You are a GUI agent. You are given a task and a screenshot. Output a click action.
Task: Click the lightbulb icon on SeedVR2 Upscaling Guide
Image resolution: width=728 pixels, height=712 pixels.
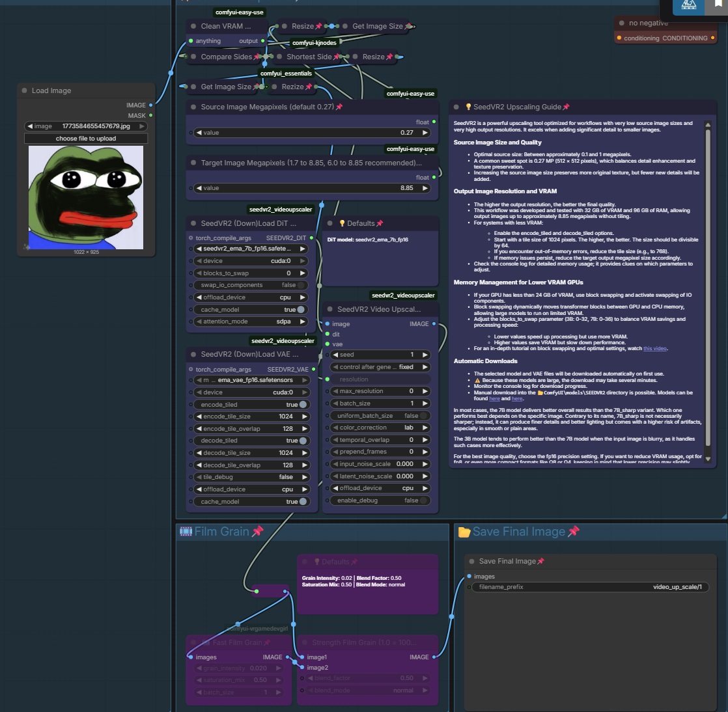coord(468,107)
